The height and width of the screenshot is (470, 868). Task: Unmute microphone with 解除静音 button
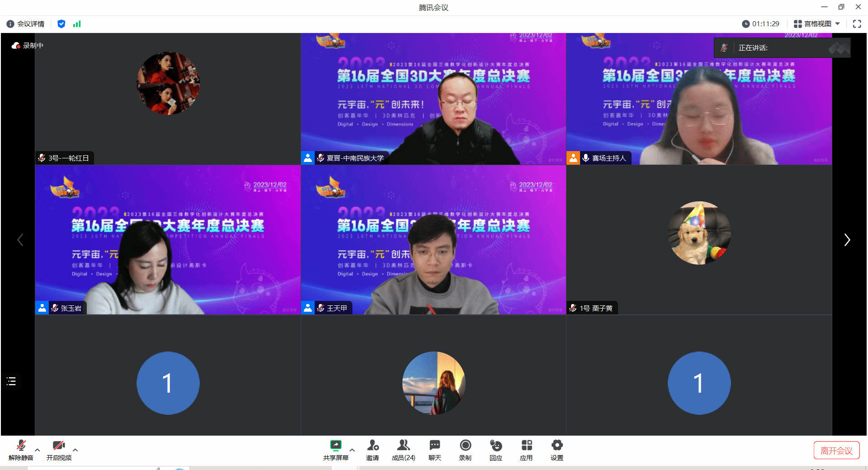21,450
